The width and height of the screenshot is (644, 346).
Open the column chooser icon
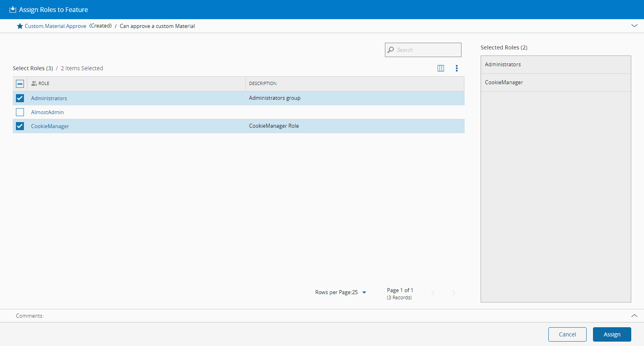point(441,68)
